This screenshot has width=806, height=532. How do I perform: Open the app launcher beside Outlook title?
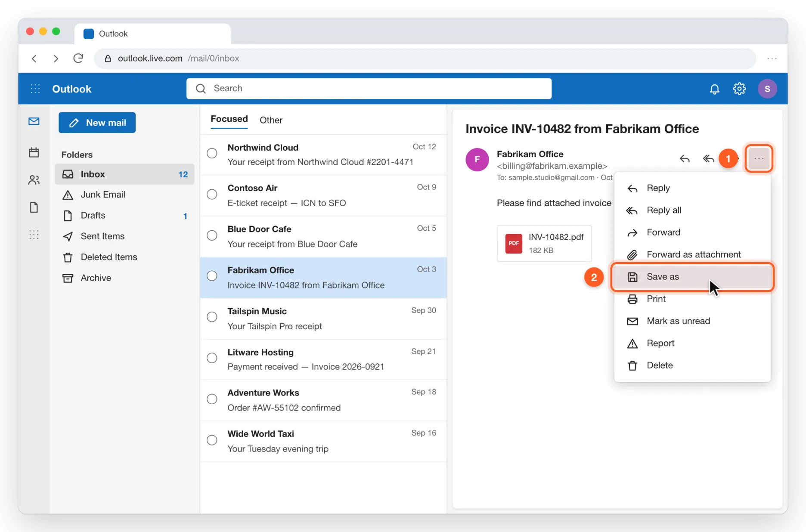35,89
